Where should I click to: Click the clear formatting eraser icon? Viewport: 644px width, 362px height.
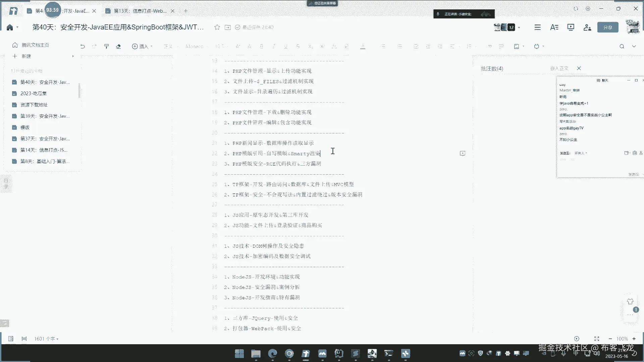coord(118,47)
